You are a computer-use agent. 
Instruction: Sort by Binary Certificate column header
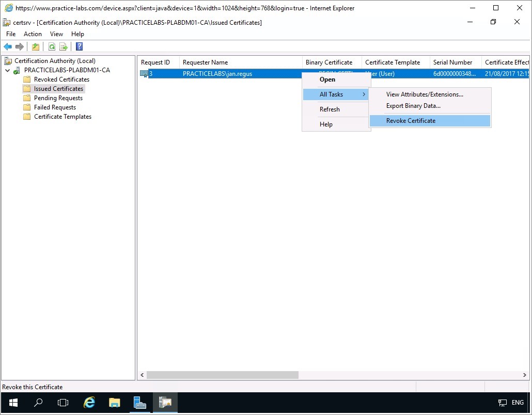point(332,62)
